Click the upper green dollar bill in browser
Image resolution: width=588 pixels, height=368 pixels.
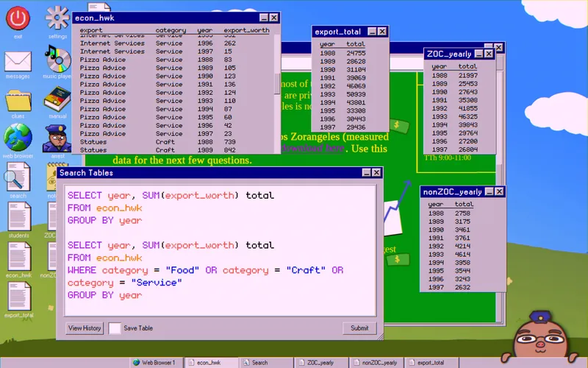coord(398,125)
